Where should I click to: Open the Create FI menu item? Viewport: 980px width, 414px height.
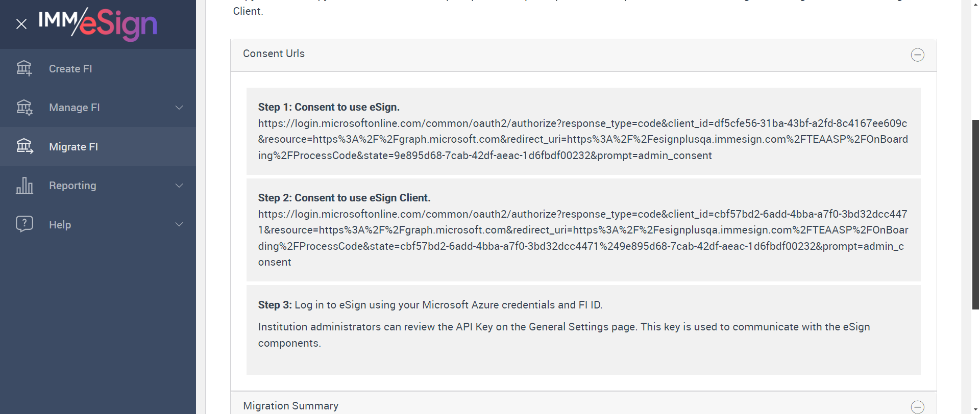(70, 69)
